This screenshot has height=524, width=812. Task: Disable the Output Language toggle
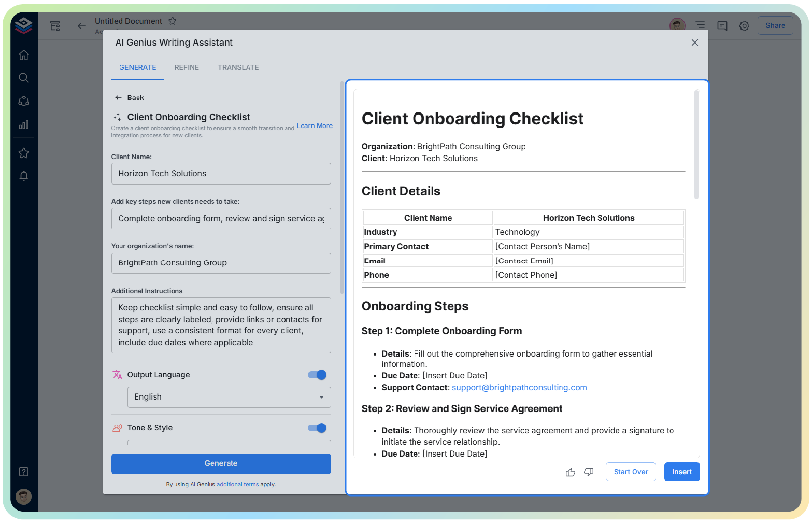coord(316,375)
